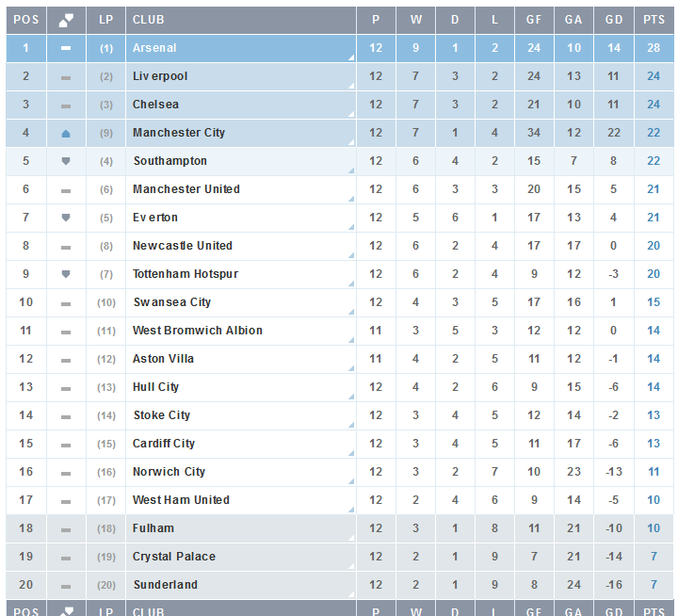Expand the Arsenal row corner triangle
678x616 pixels.
(351, 57)
